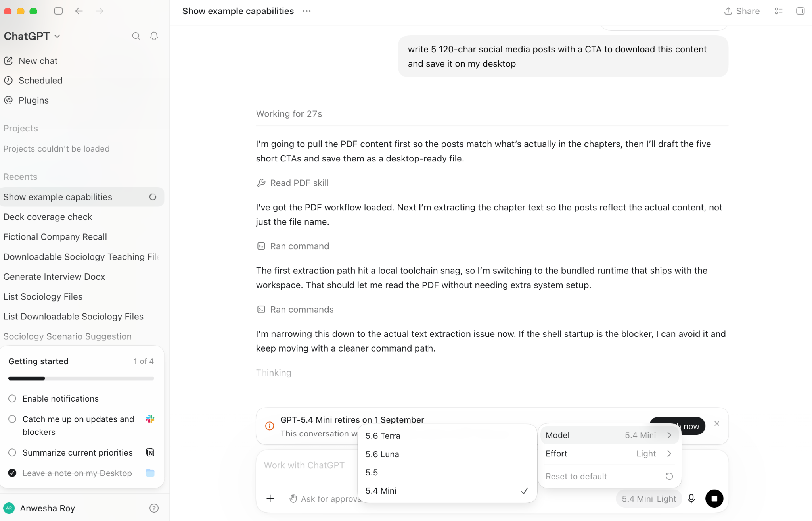The height and width of the screenshot is (521, 812).
Task: Uncheck Leave a note on my Desktop
Action: [x=12, y=473]
